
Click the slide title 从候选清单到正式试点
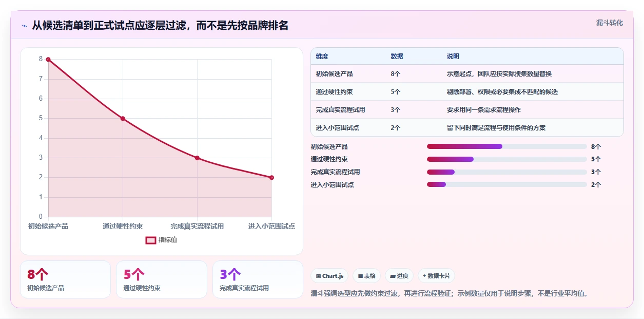click(160, 26)
